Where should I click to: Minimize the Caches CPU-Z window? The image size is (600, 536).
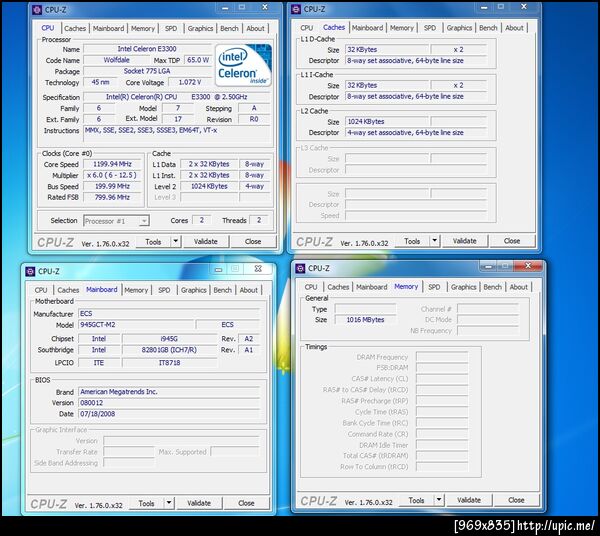coord(484,7)
